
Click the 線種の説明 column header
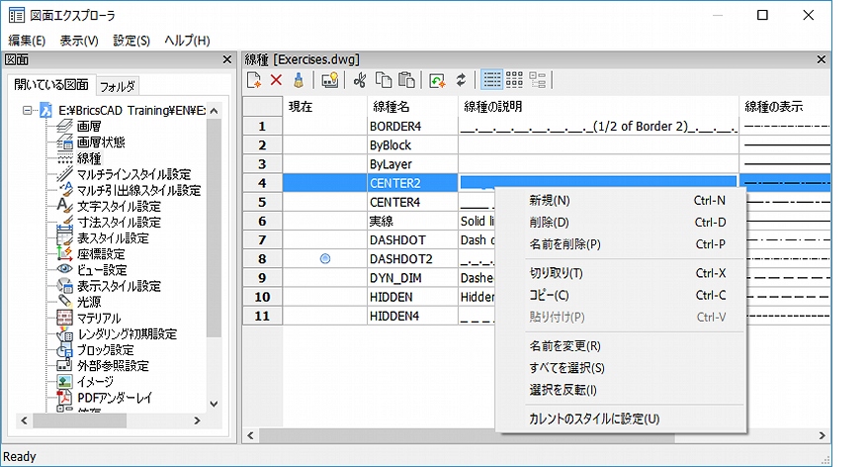tap(598, 107)
